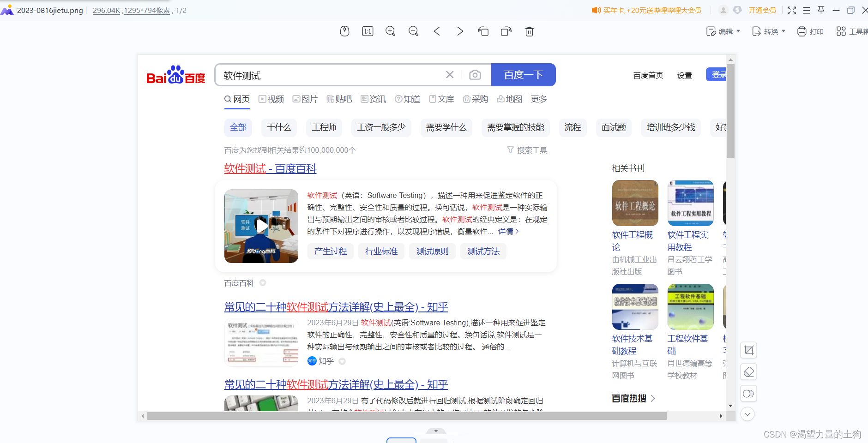Viewport: 868px width, 443px height.
Task: Click the Baidu logo
Action: click(x=176, y=75)
